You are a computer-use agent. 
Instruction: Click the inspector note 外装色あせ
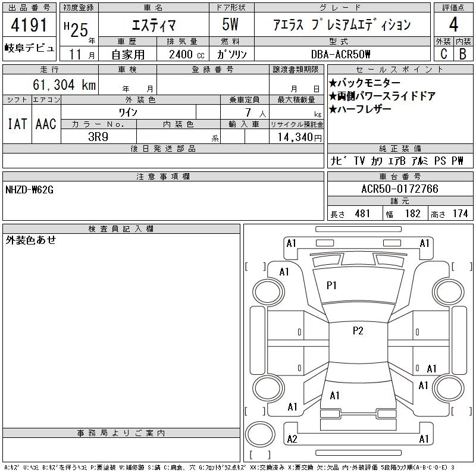click(x=31, y=240)
